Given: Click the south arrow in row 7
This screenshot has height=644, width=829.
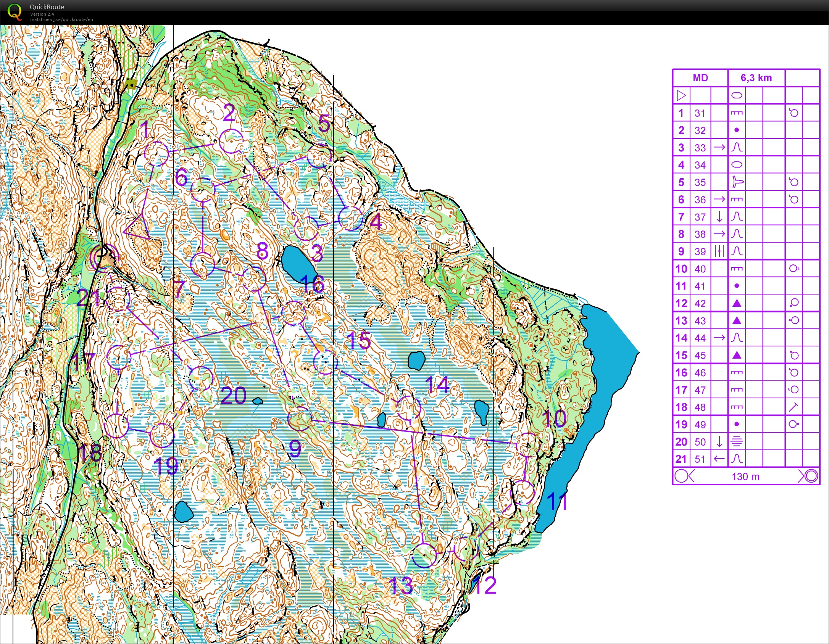Looking at the screenshot, I should [x=719, y=217].
